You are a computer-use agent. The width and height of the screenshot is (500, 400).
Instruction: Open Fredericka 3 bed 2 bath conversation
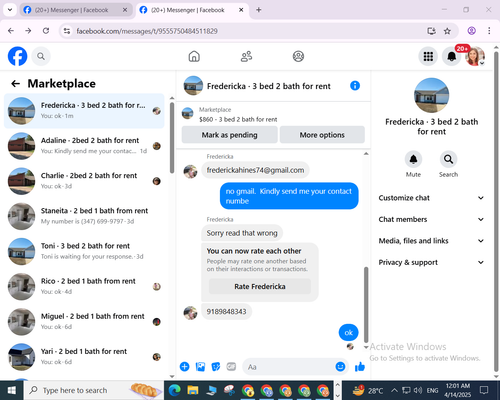(84, 111)
